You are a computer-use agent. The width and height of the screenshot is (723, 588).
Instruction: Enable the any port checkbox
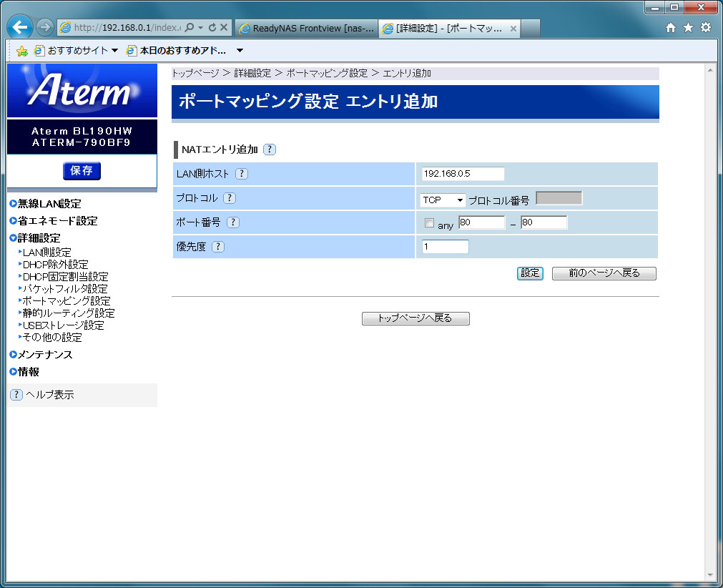click(429, 223)
